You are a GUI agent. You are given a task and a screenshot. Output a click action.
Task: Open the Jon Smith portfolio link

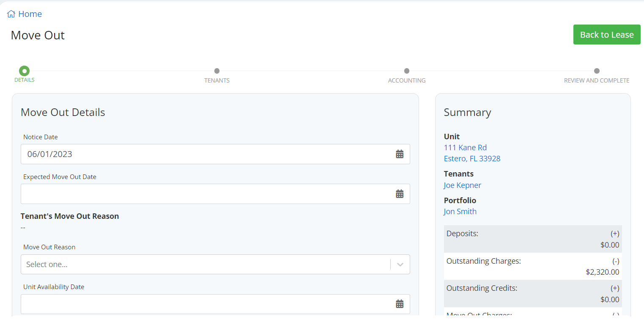pyautogui.click(x=460, y=212)
